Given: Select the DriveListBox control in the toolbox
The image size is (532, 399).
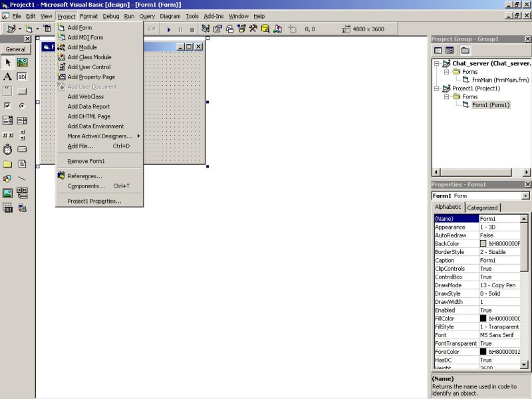Looking at the screenshot, I should tap(22, 149).
